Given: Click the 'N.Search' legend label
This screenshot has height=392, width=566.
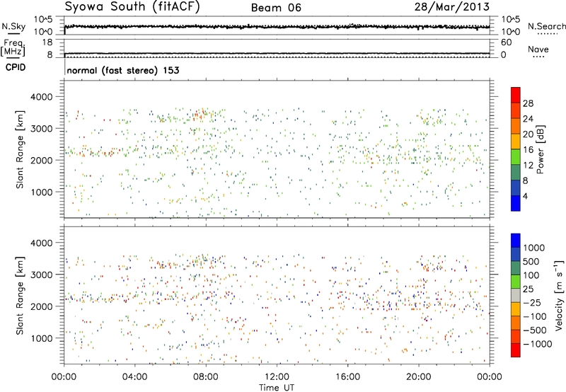Looking at the screenshot, I should tap(547, 26).
